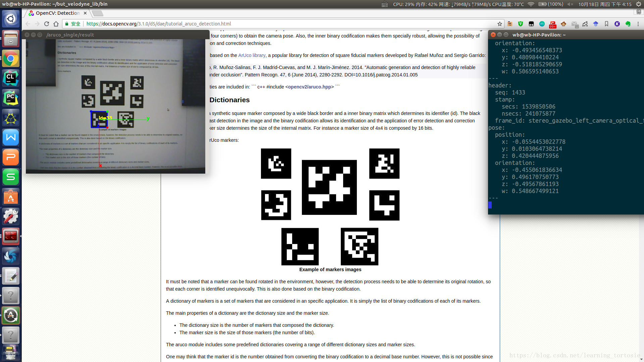Open WPS Spreadsheets from the dock
Viewport: 644px width, 362px height.
[x=11, y=177]
